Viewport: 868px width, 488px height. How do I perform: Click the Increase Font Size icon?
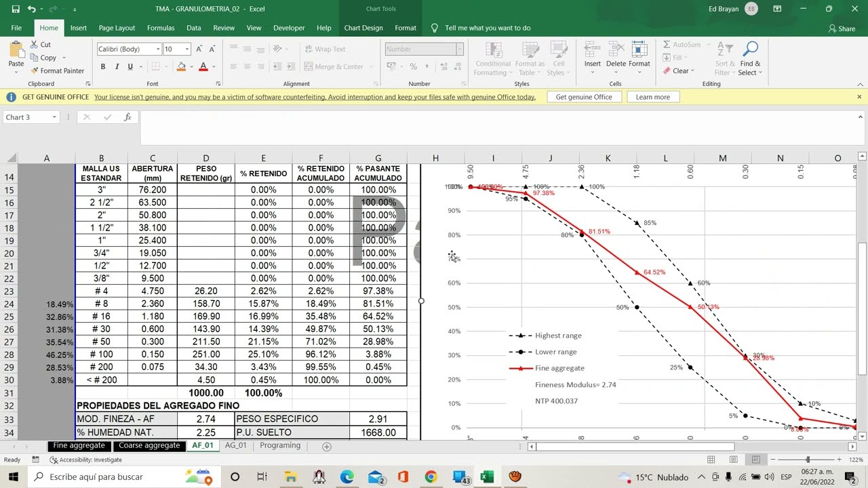pyautogui.click(x=200, y=49)
